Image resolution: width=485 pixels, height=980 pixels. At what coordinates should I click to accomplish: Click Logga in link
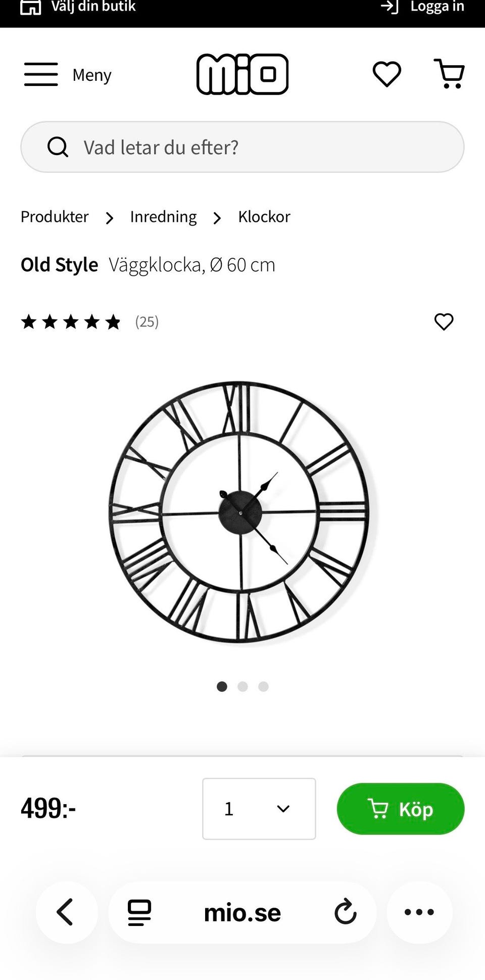[x=423, y=7]
